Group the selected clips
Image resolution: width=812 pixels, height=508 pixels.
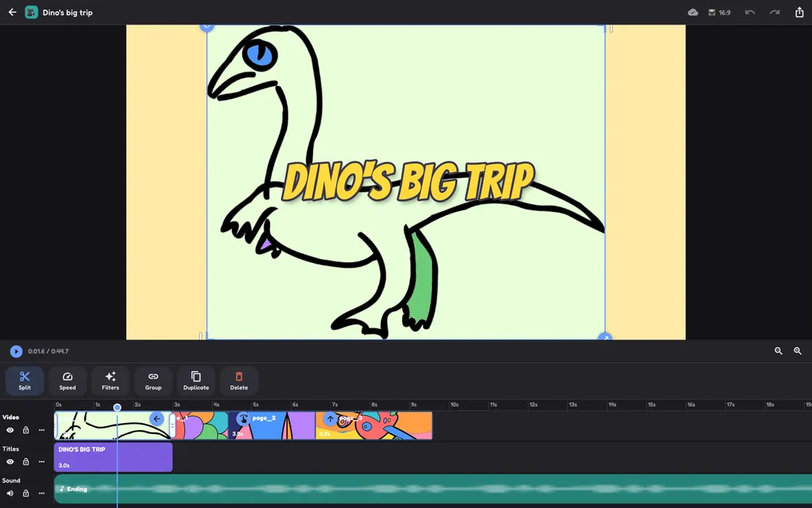153,380
